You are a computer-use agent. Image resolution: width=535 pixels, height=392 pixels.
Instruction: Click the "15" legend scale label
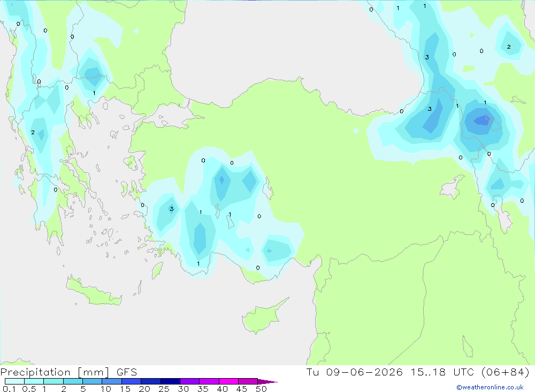[x=125, y=389]
